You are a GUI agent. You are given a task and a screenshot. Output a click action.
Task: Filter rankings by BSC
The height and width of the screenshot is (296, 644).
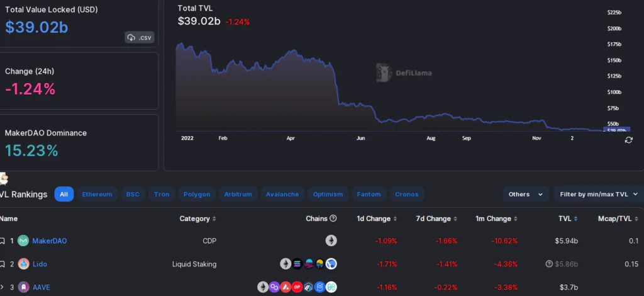pyautogui.click(x=133, y=194)
